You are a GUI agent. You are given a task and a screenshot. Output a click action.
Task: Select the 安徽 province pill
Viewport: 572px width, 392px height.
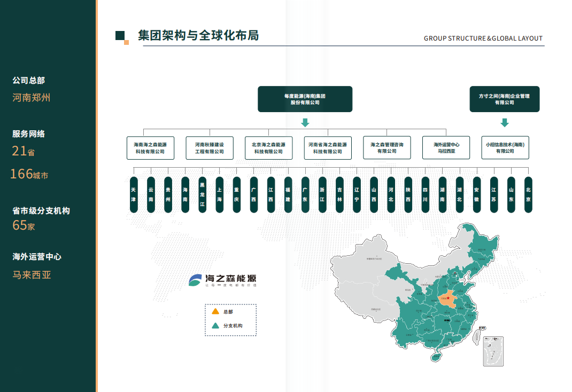point(477,194)
